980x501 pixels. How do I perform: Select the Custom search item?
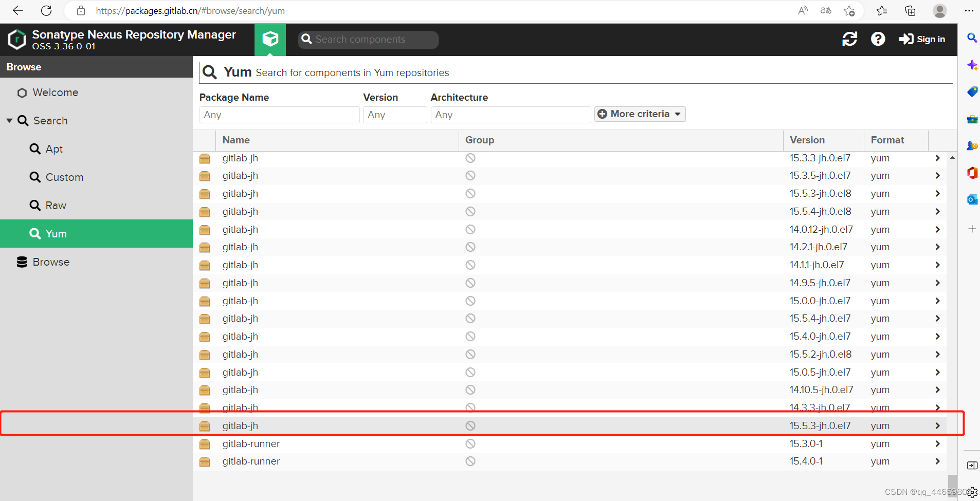64,177
